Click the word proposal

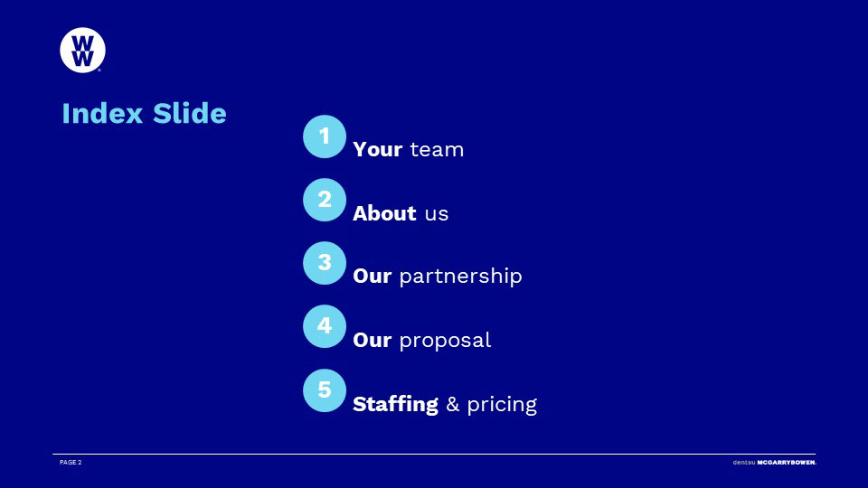tap(445, 341)
